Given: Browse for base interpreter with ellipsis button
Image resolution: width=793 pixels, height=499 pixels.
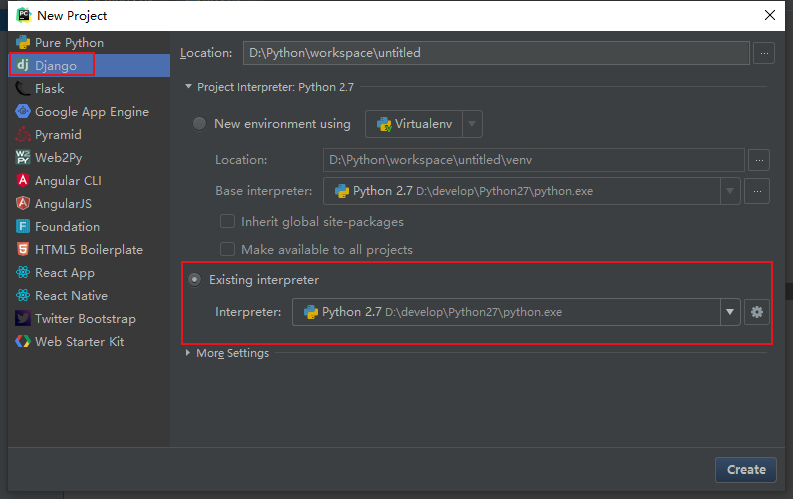Looking at the screenshot, I should point(757,191).
